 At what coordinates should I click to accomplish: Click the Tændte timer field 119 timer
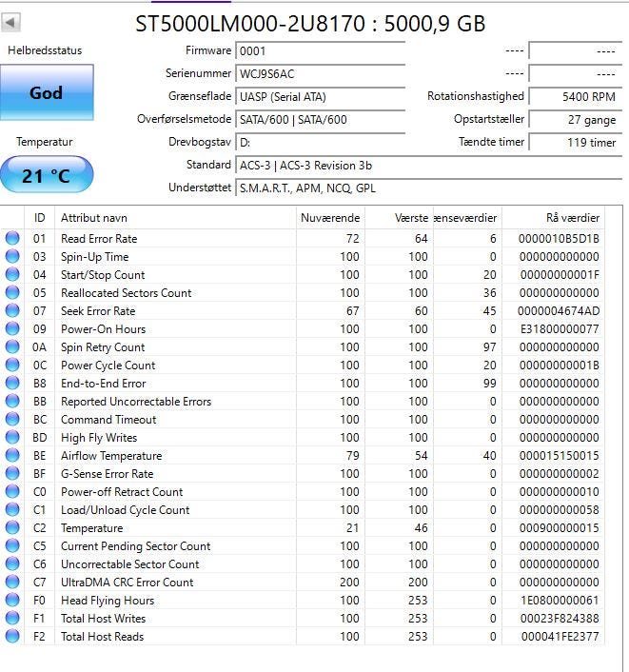(x=576, y=142)
